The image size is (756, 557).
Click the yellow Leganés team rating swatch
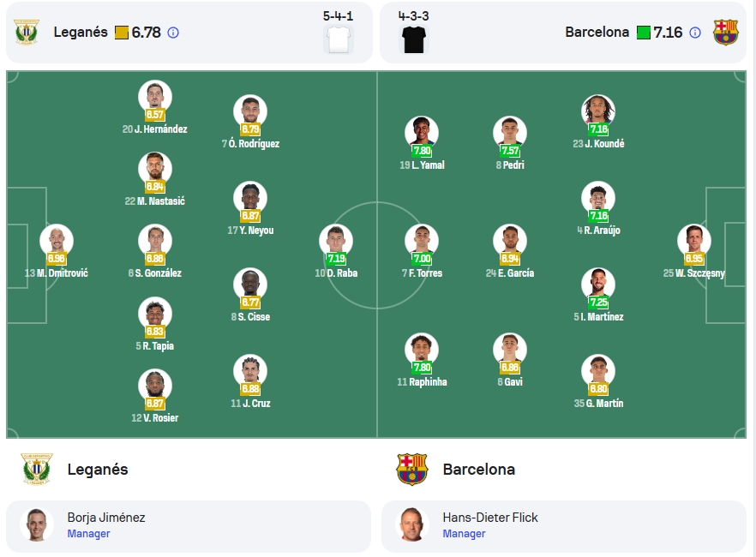coord(122,33)
